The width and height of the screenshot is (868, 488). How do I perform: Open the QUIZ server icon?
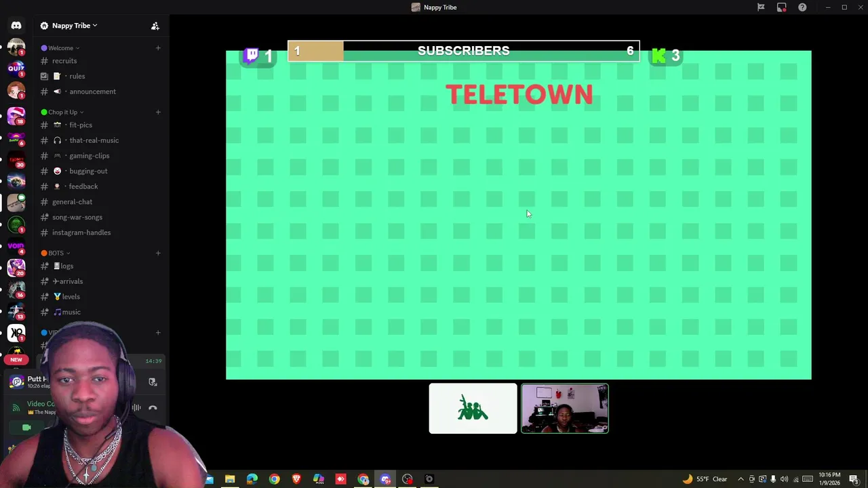coord(16,68)
